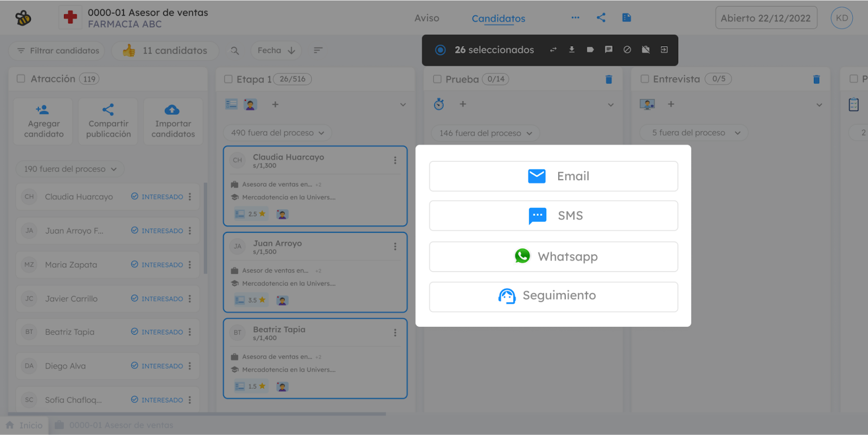Check the Atracción column checkbox

21,79
